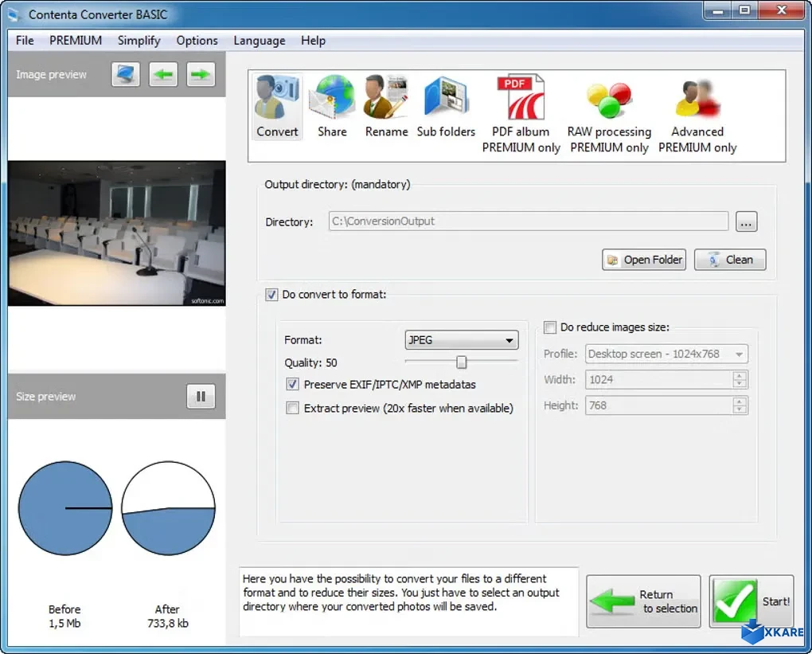Open the Language menu

pyautogui.click(x=259, y=41)
